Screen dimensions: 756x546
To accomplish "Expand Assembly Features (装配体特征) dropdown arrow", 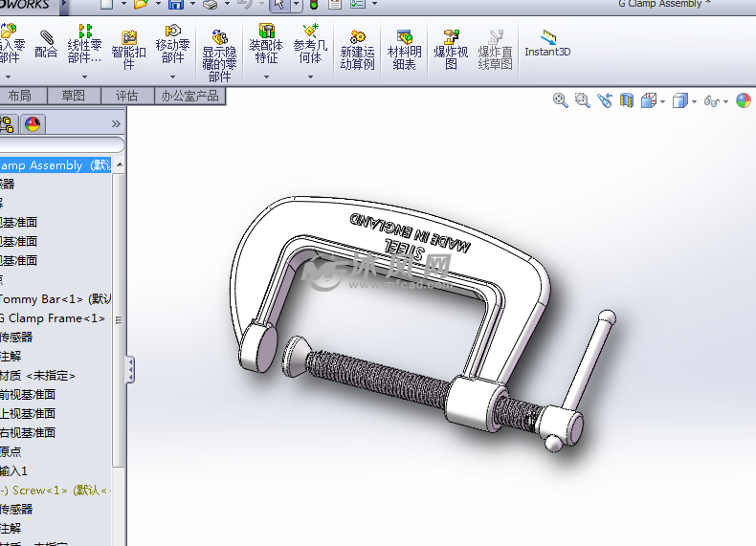I will click(266, 77).
